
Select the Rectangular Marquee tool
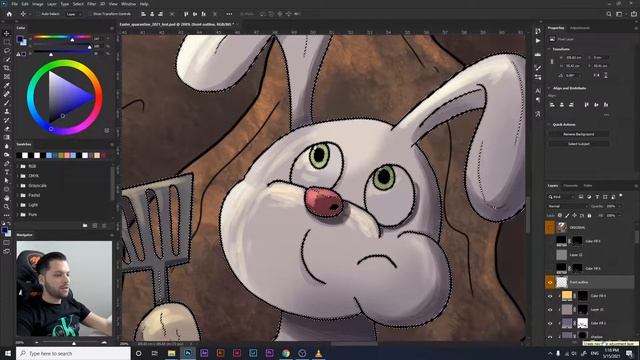(x=7, y=42)
